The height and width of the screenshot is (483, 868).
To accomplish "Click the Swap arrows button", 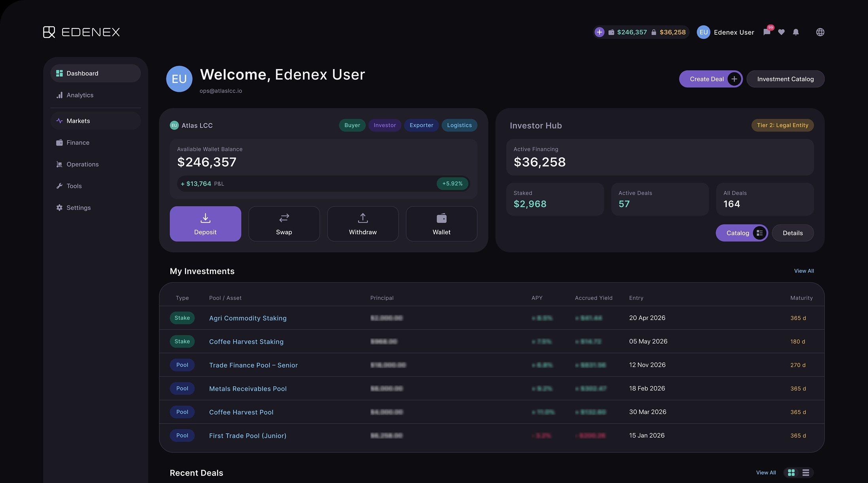I will pyautogui.click(x=284, y=224).
